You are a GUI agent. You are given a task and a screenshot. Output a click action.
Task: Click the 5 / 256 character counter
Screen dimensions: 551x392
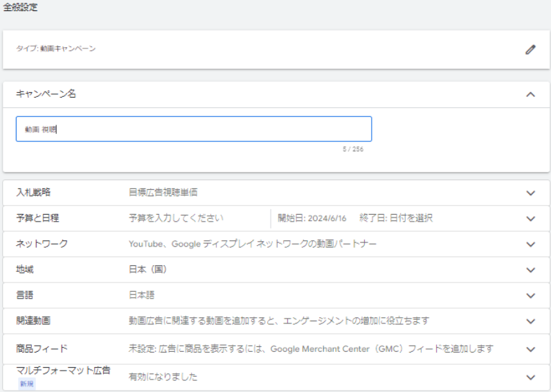(x=353, y=149)
